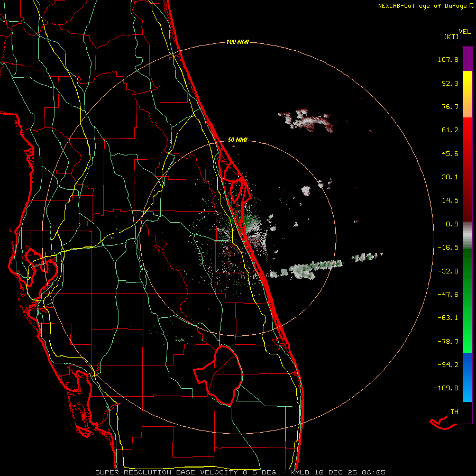Click the -0.9 legend value

click(450, 224)
